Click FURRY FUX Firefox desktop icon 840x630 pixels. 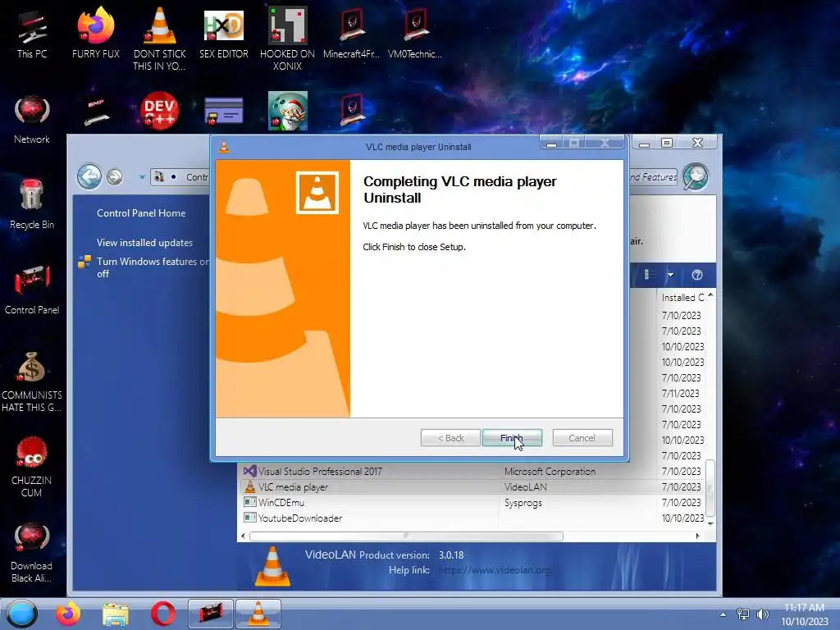pos(95,33)
